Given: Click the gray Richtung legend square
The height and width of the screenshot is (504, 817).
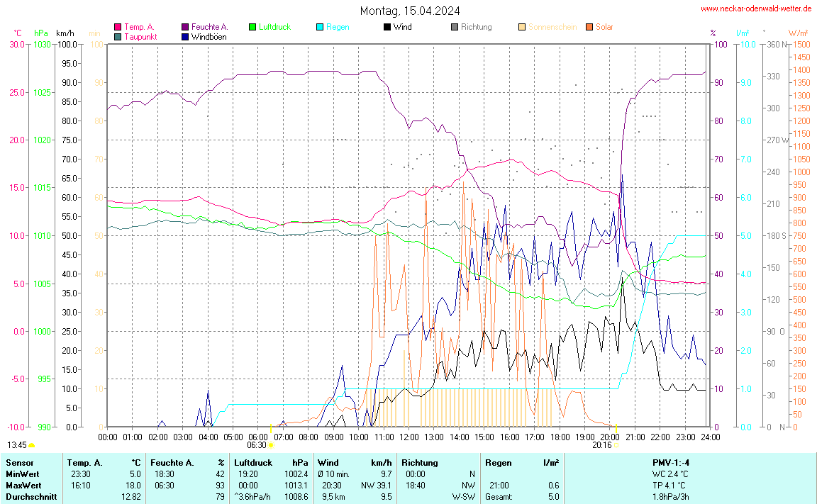Looking at the screenshot, I should pos(455,27).
